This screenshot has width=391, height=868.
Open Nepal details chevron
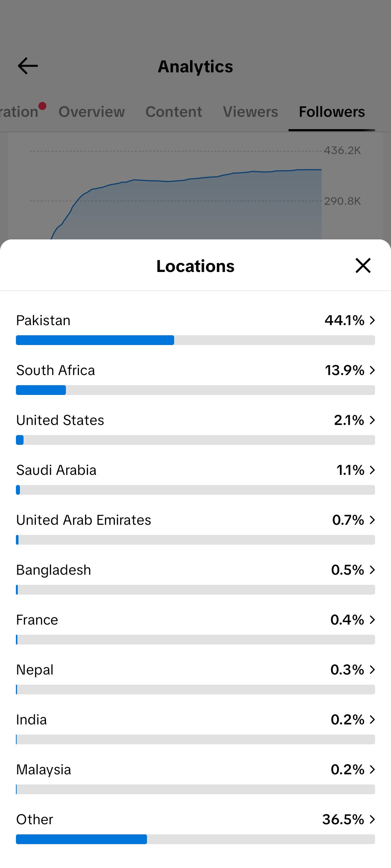[x=372, y=670]
